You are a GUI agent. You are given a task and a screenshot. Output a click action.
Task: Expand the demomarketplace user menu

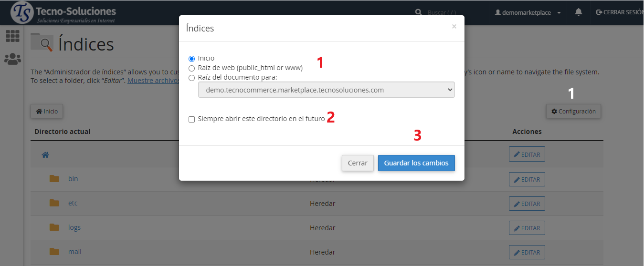pos(528,13)
